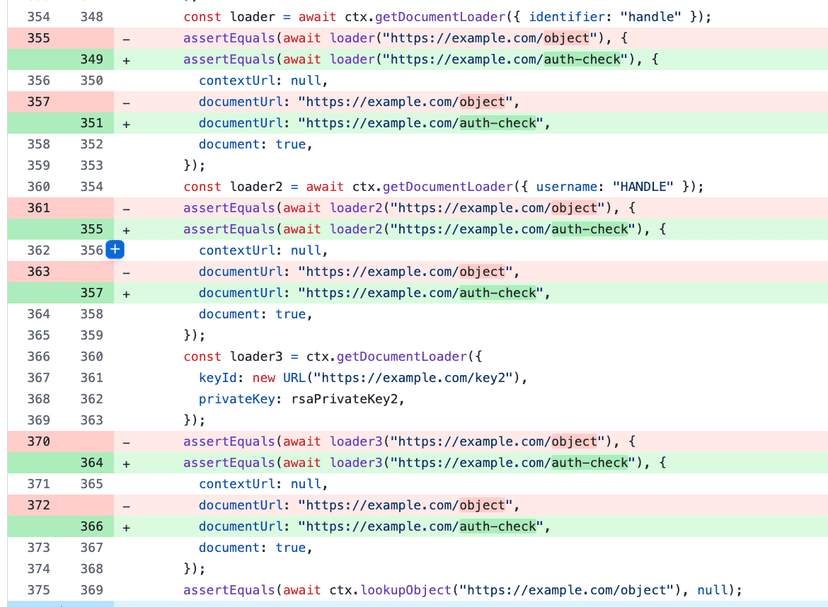
Task: Click highlighted auth-check in added line 366
Action: point(498,526)
